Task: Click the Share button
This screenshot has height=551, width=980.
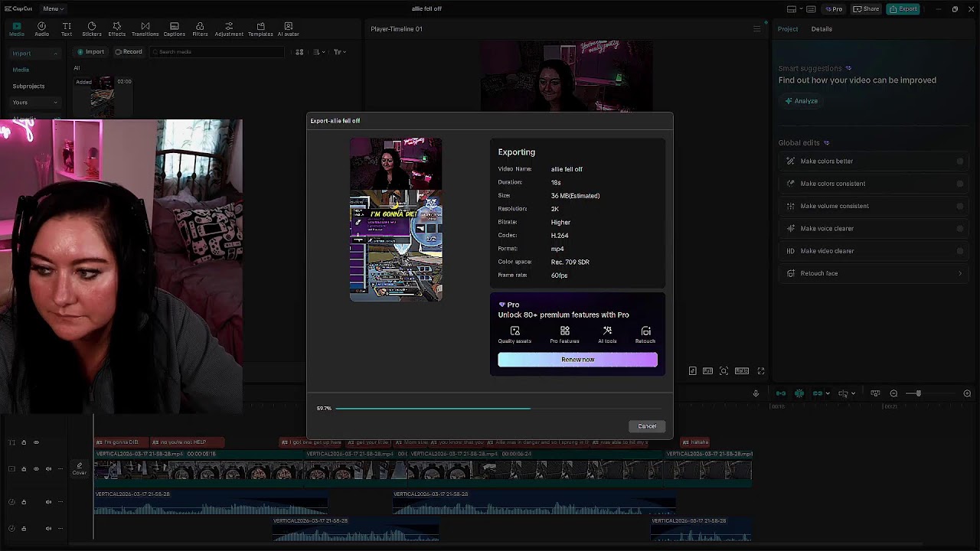Action: click(867, 9)
